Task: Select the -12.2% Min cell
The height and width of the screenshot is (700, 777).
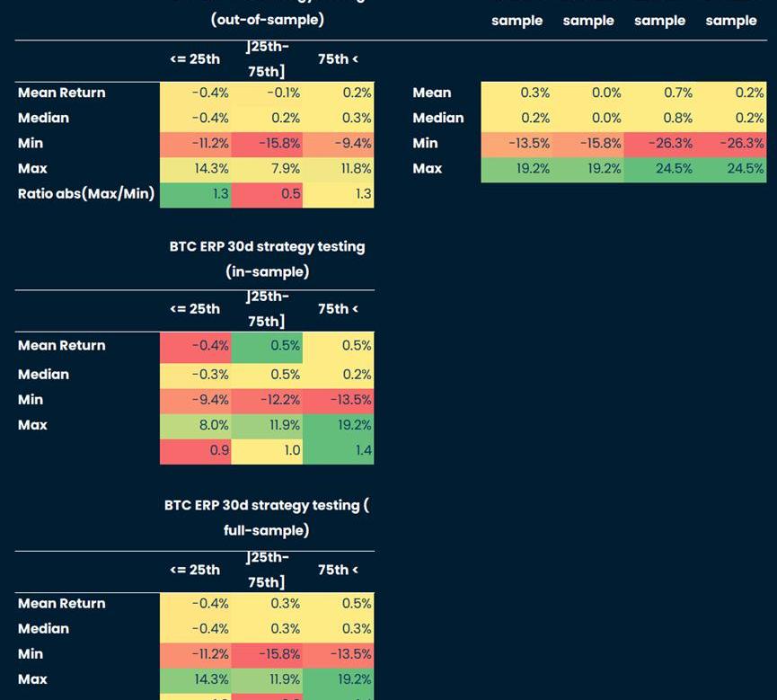Action: pos(267,400)
